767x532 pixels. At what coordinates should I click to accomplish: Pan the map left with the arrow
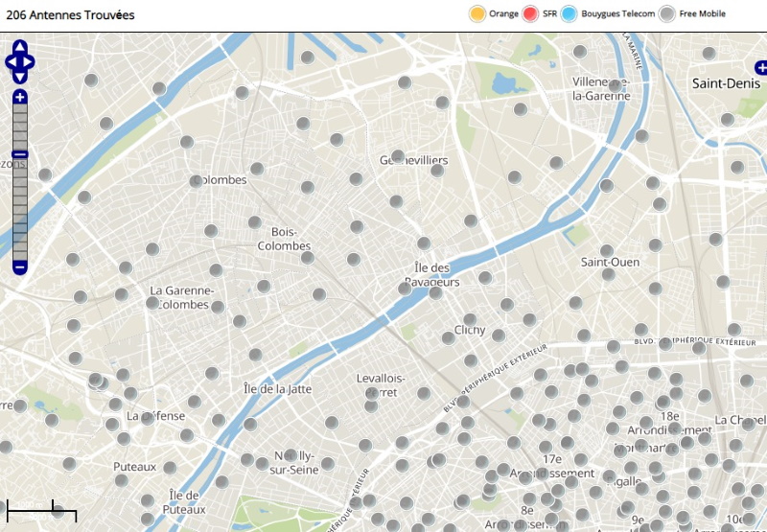pyautogui.click(x=10, y=61)
